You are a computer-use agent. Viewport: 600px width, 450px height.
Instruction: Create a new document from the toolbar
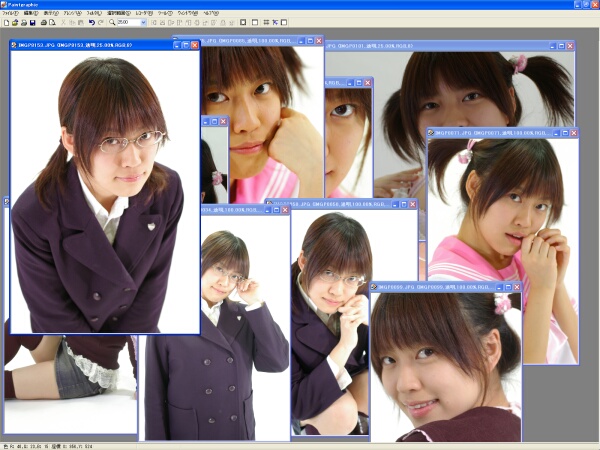(6, 23)
